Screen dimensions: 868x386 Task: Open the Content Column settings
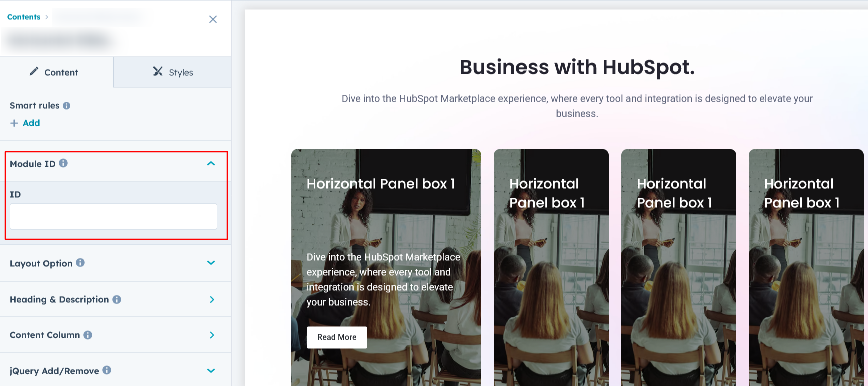pos(212,335)
